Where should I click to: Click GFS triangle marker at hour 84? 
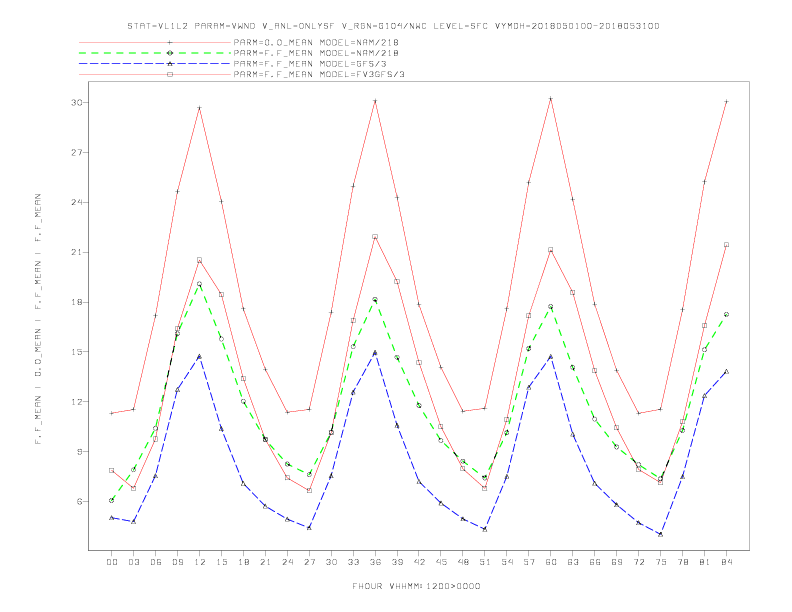click(727, 371)
